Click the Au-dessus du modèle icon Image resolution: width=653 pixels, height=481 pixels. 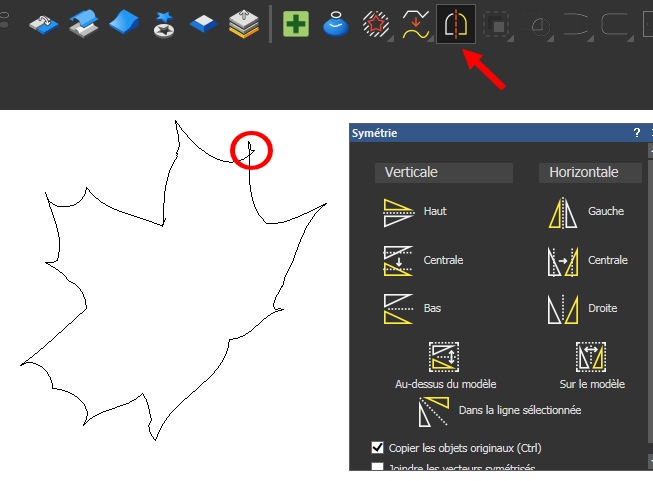[444, 357]
